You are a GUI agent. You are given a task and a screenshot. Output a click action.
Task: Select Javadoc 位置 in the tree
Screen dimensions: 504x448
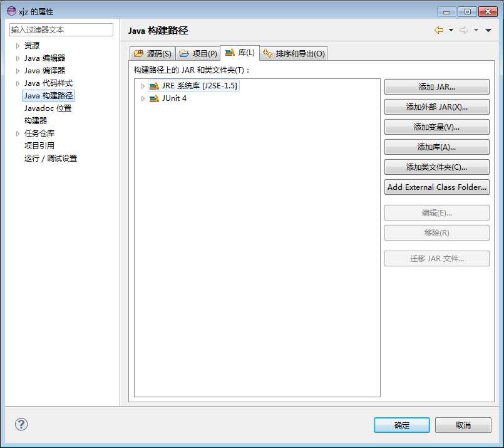pos(48,108)
